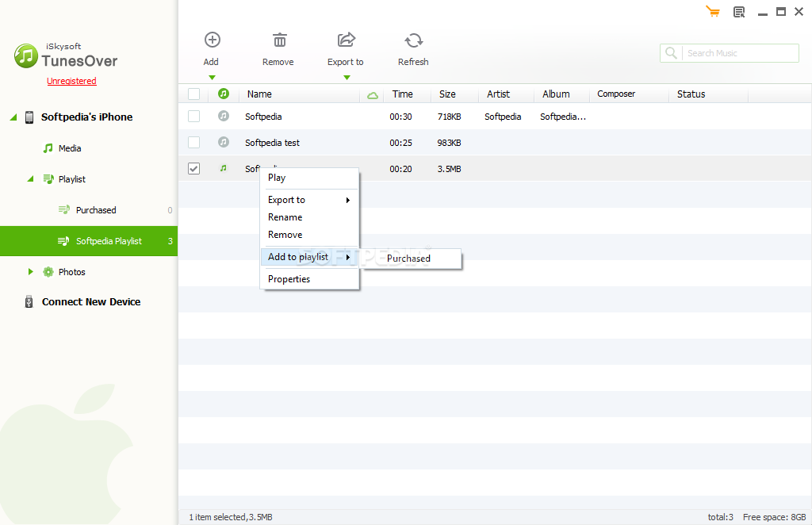The width and height of the screenshot is (812, 525).
Task: Click the Media music note icon
Action: click(48, 148)
